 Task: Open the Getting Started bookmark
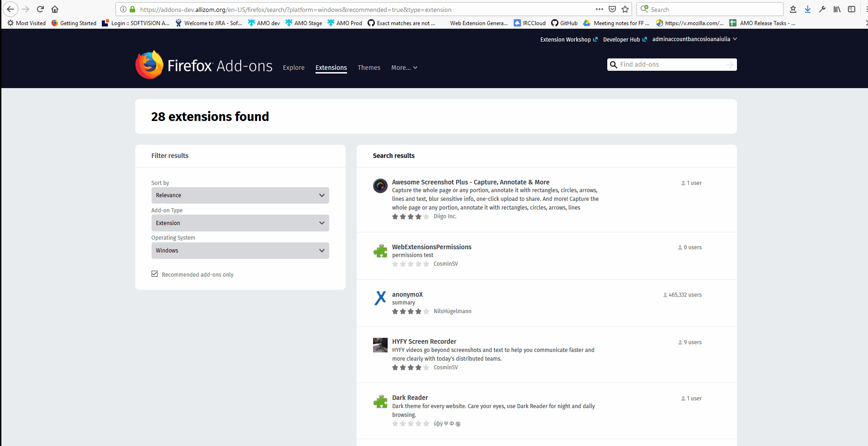[x=74, y=23]
